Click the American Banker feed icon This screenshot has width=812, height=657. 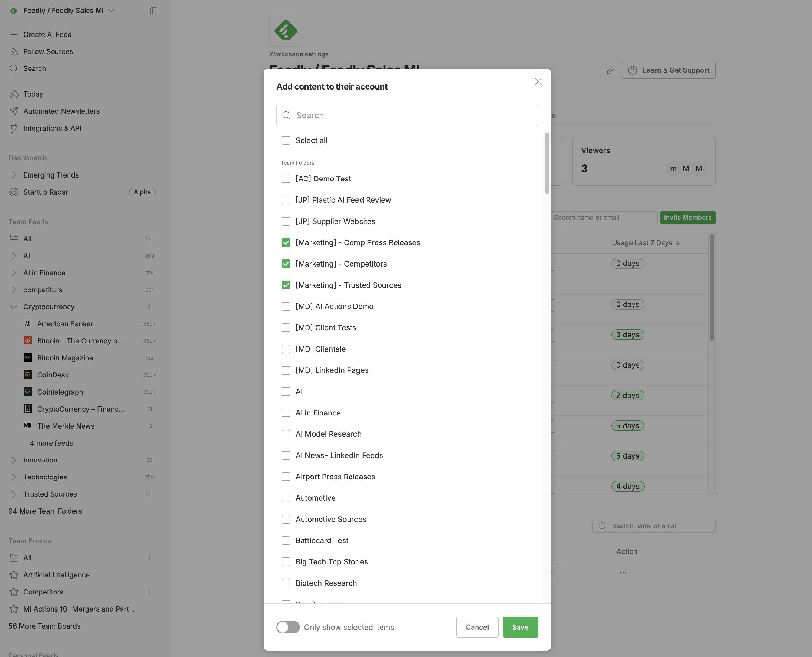point(28,324)
